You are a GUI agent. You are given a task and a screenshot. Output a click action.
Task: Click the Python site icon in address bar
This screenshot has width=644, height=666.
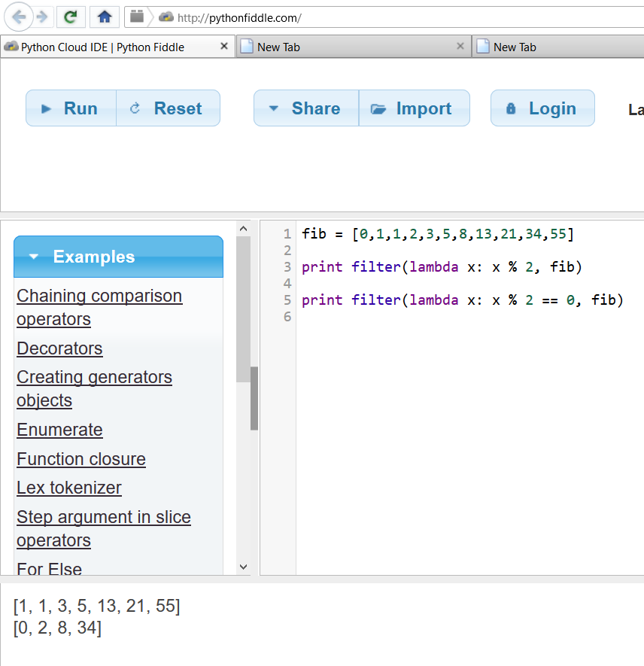[166, 17]
